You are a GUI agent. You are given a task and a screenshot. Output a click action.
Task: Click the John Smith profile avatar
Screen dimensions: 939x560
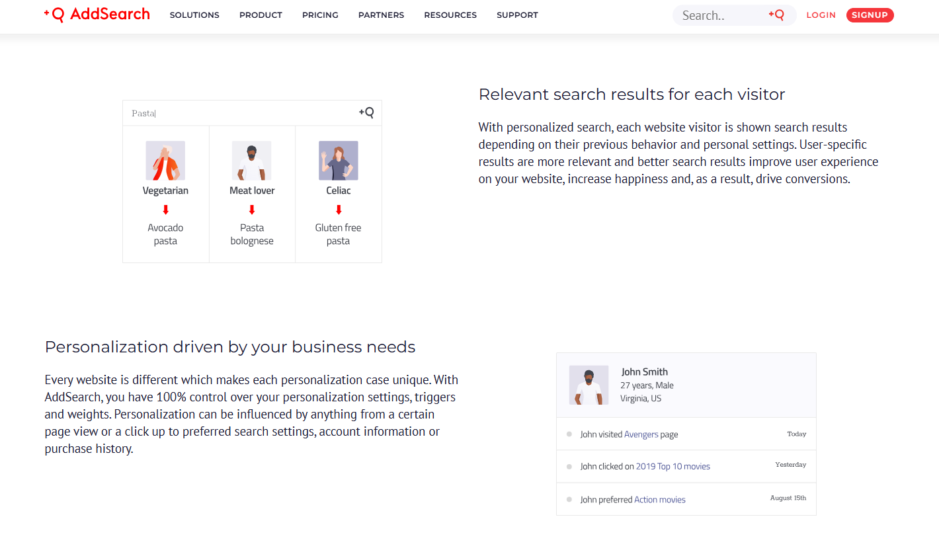[x=589, y=385]
